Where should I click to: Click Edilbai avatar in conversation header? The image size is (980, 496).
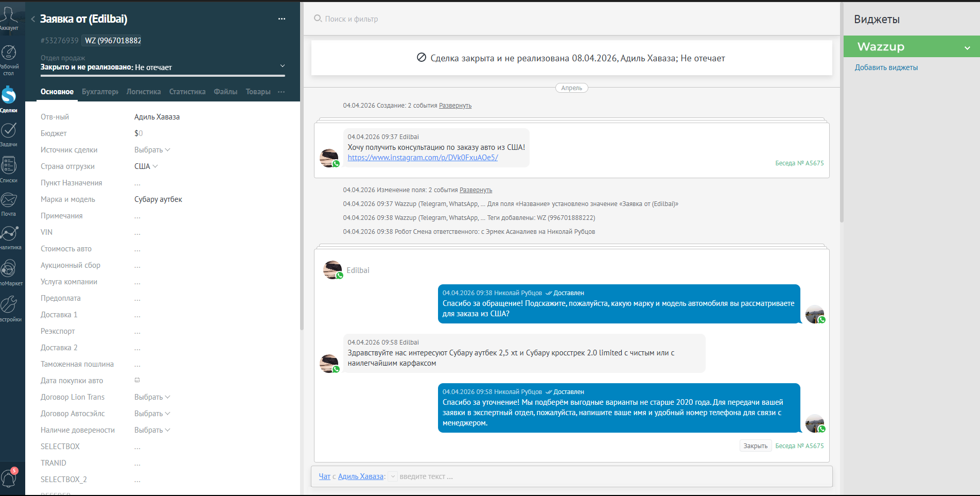(332, 270)
